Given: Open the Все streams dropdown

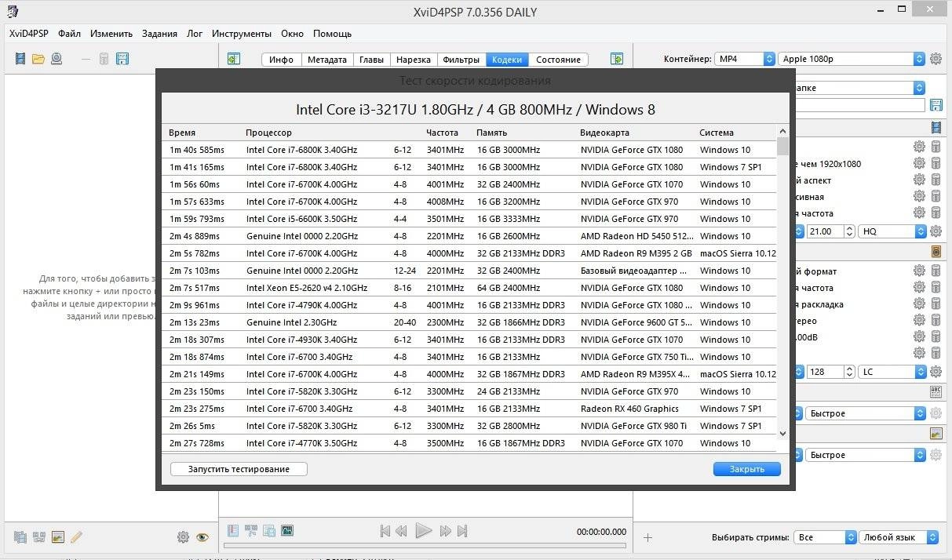Looking at the screenshot, I should 825,537.
